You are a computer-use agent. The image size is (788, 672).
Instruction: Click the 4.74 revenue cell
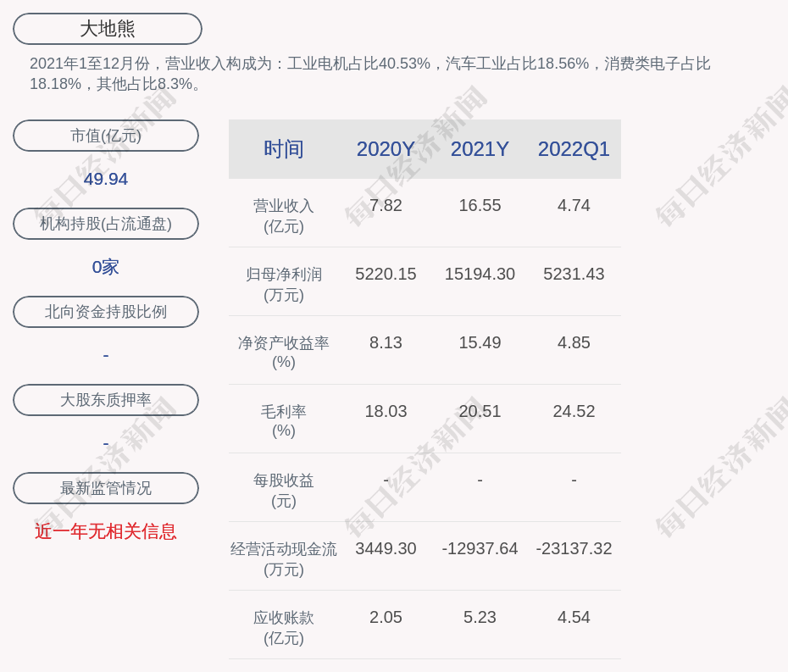pos(574,206)
